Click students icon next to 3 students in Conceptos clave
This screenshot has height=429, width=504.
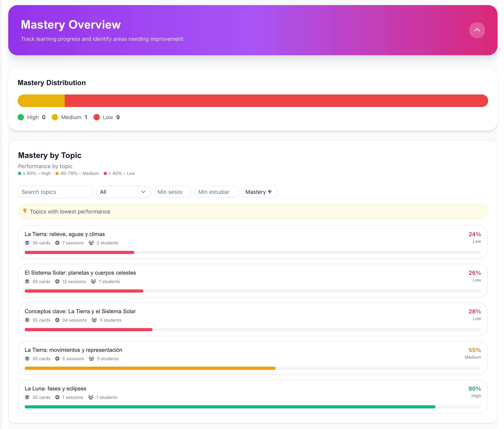(94, 320)
